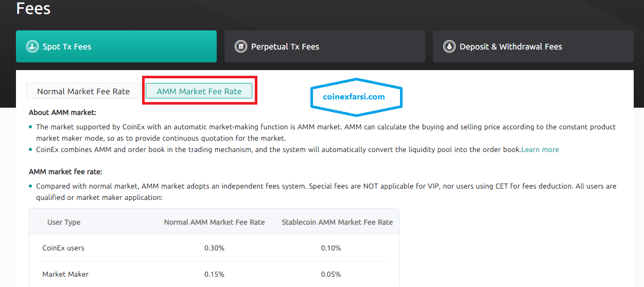Click Normal AMM Market Fee Rate header
The width and height of the screenshot is (644, 287).
214,222
